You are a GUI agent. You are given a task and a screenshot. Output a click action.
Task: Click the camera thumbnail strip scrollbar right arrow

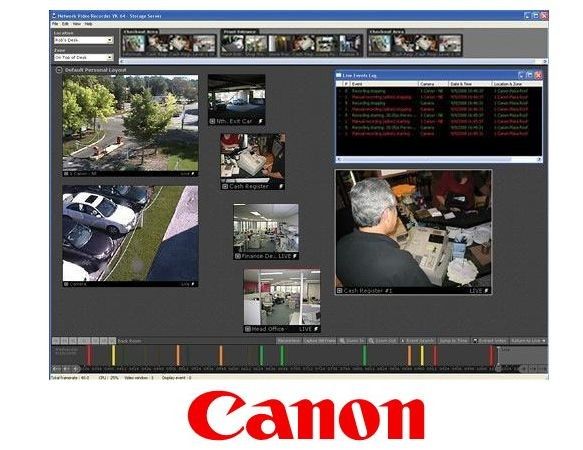point(545,61)
